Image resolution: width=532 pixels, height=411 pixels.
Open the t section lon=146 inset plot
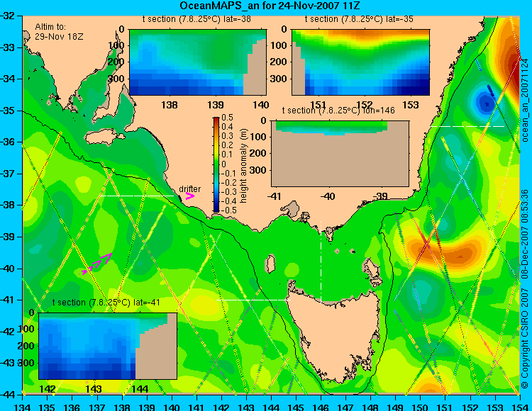[340, 153]
